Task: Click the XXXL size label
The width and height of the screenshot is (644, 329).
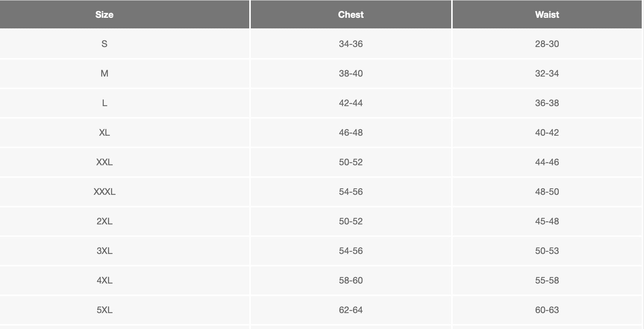Action: 105,192
